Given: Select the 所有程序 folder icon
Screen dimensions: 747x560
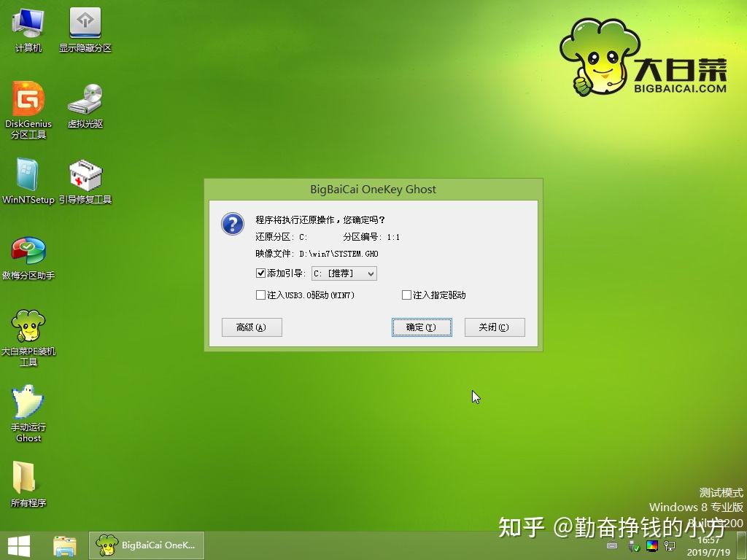Looking at the screenshot, I should coord(28,484).
